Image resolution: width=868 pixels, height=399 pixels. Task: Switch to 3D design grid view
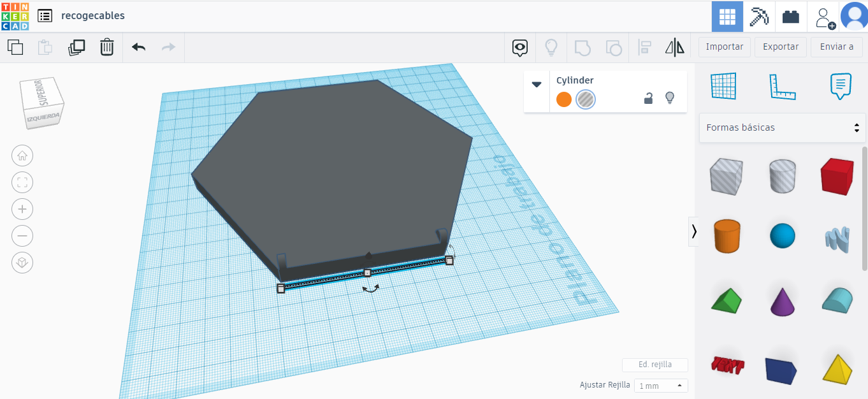[x=727, y=17]
